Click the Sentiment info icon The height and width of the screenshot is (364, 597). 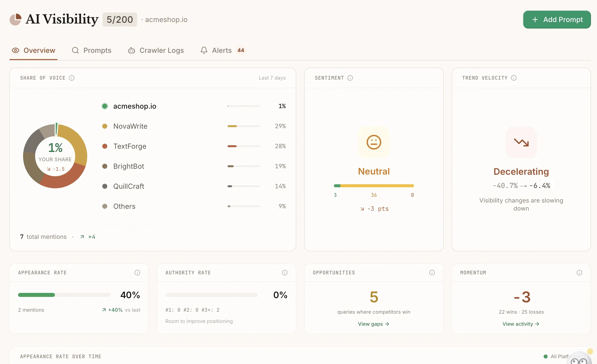[x=350, y=78]
